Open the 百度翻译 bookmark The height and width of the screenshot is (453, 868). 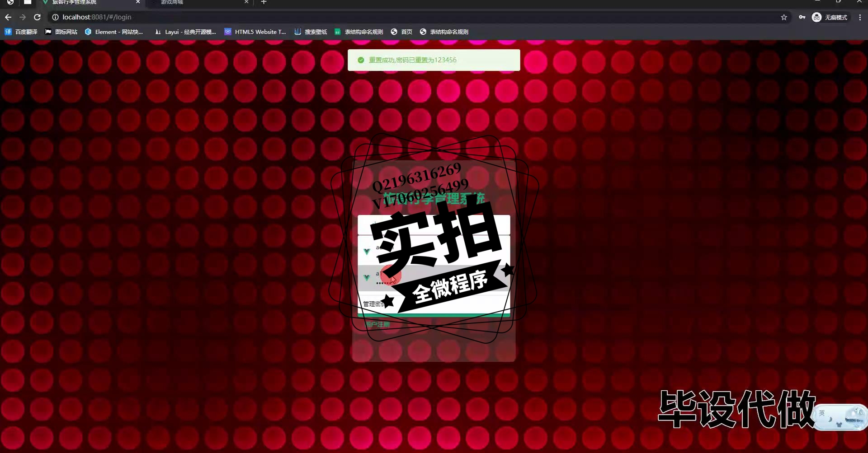coord(21,32)
